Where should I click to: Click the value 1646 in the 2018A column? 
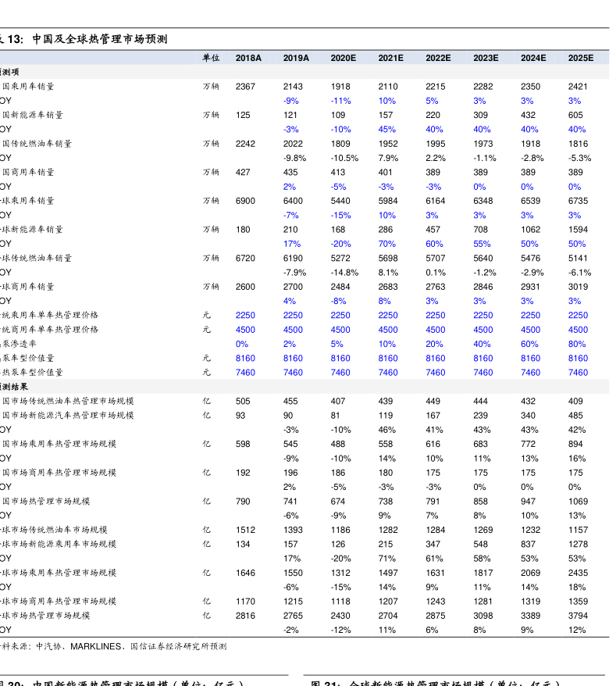pos(245,573)
